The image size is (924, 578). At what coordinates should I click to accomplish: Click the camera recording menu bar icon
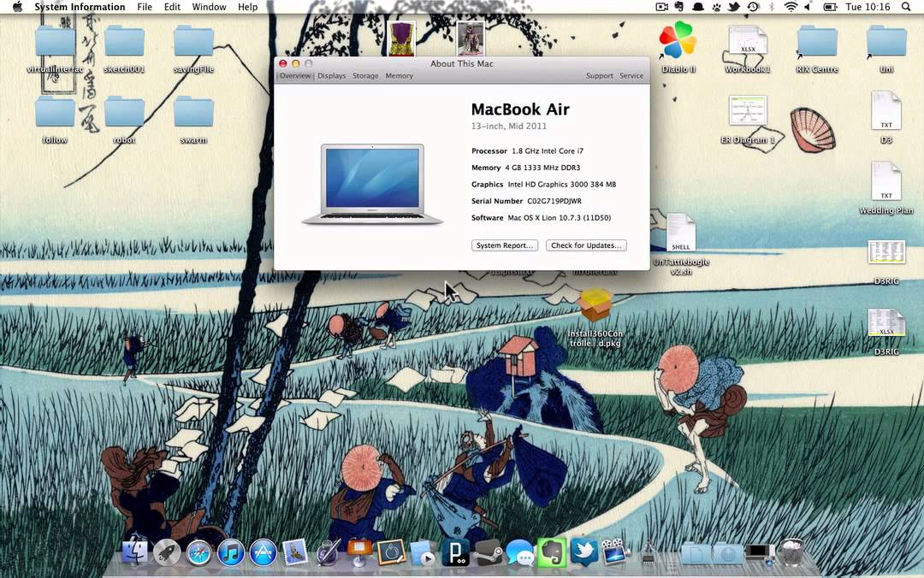(661, 7)
